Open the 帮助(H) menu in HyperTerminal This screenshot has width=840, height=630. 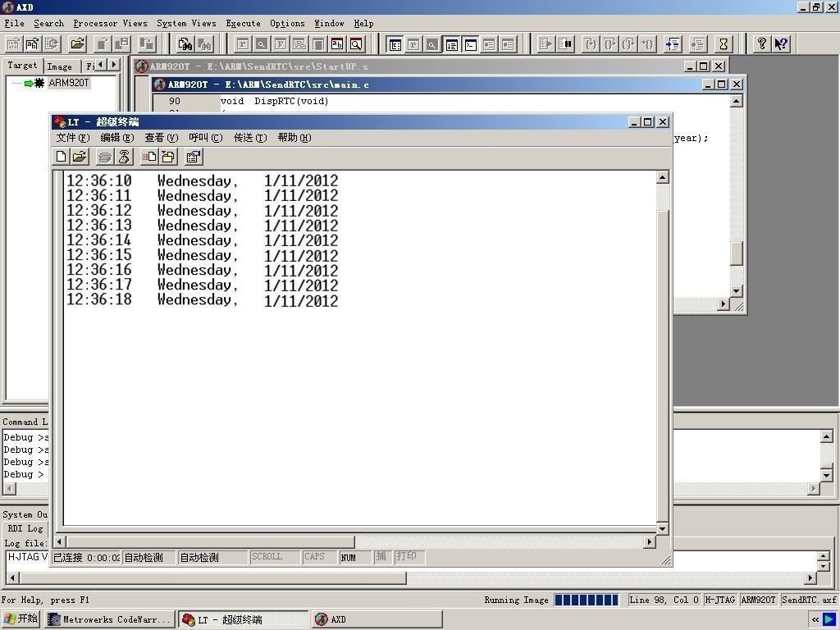click(294, 138)
